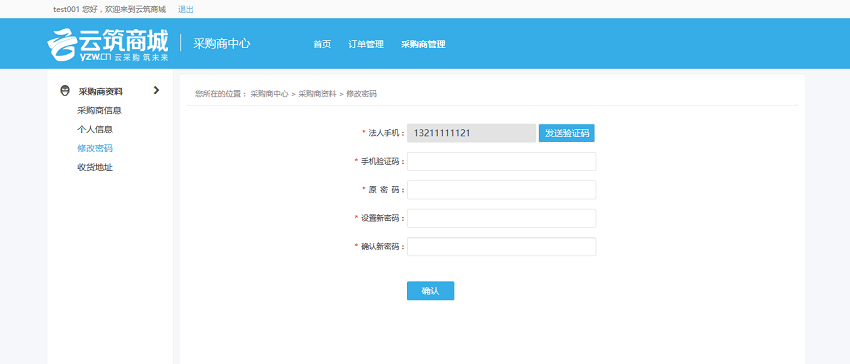Select 个人信息 in the sidebar
850x364 pixels.
(95, 129)
